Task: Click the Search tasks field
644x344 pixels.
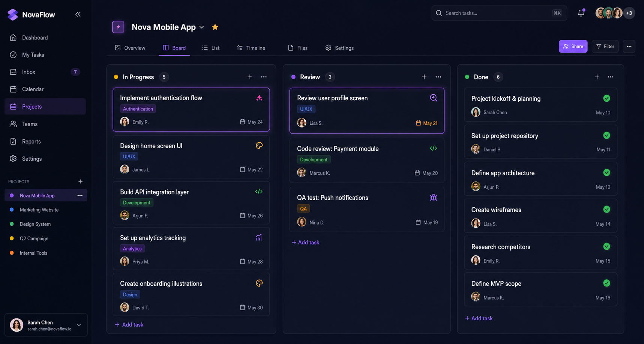Action: pyautogui.click(x=499, y=13)
